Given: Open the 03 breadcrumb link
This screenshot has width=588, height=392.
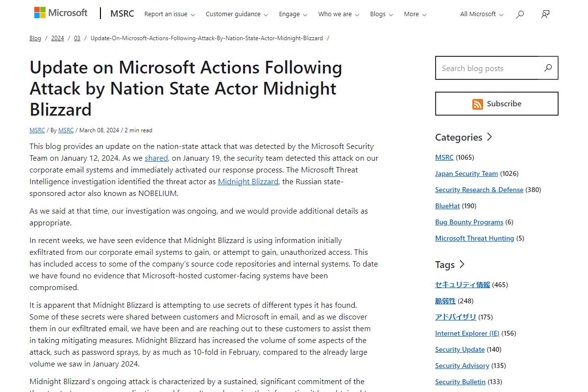Looking at the screenshot, I should (x=77, y=38).
